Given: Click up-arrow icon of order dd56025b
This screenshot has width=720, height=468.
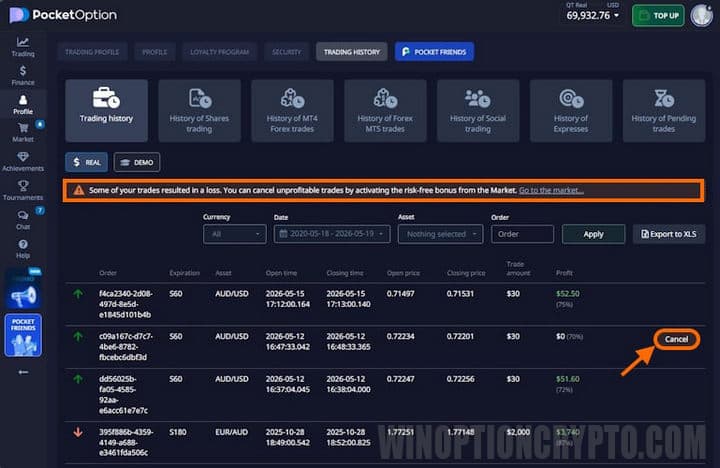Looking at the screenshot, I should [x=78, y=379].
